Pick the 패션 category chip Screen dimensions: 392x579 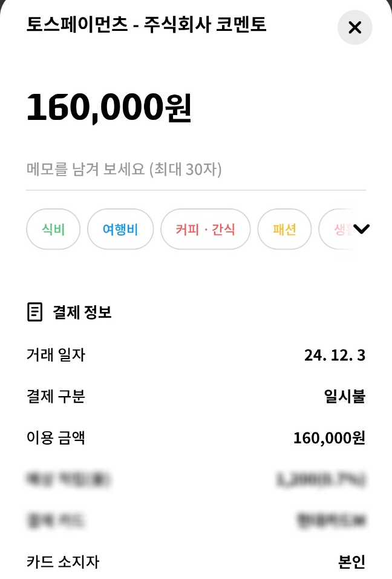pos(284,230)
